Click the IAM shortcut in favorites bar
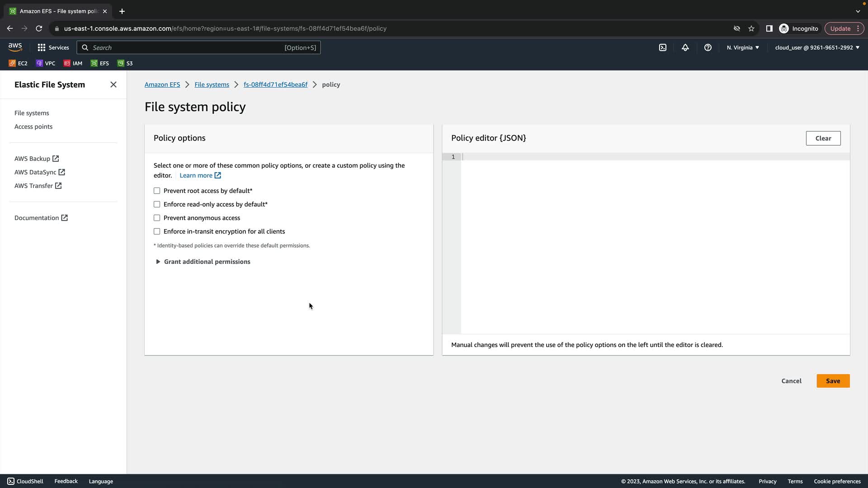 tap(73, 63)
